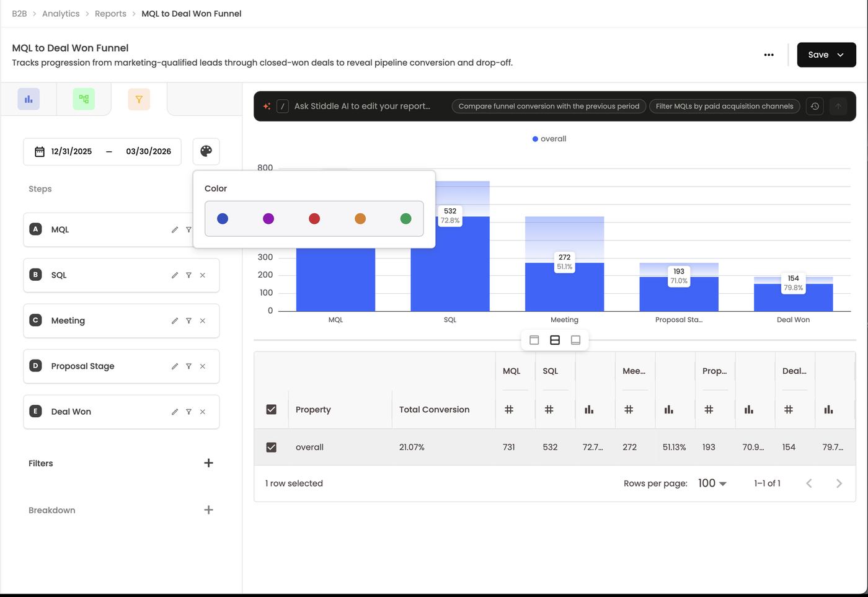
Task: Remove the Deal Won step
Action: (x=203, y=412)
